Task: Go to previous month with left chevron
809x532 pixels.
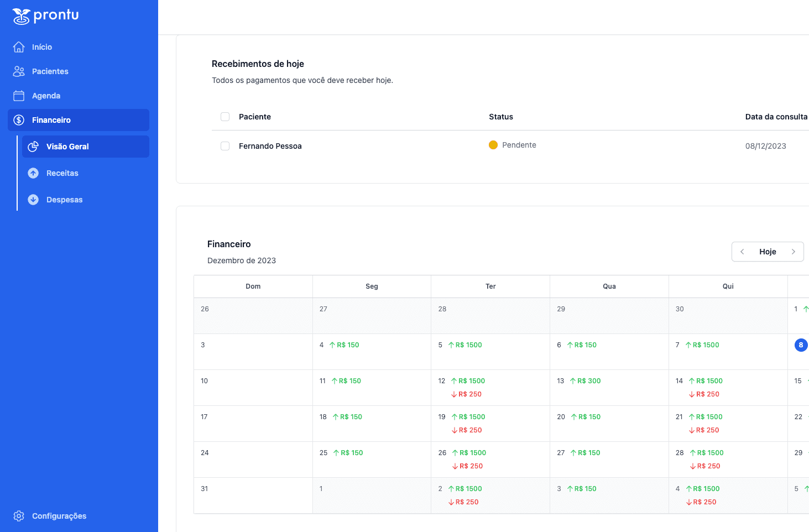Action: click(x=742, y=252)
